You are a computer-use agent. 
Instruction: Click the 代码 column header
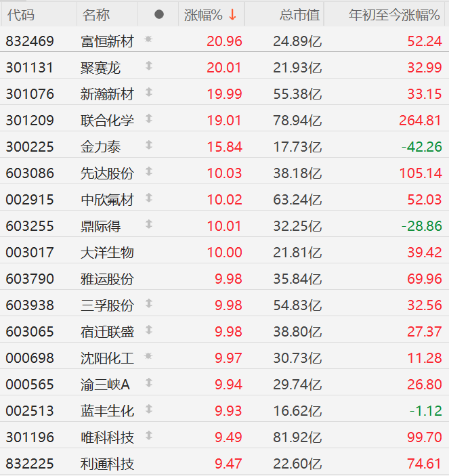tap(20, 14)
